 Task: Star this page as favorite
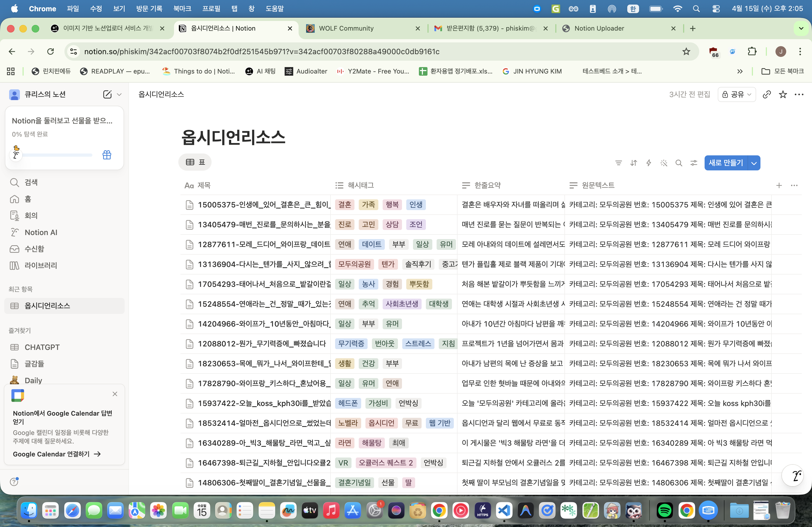(783, 94)
